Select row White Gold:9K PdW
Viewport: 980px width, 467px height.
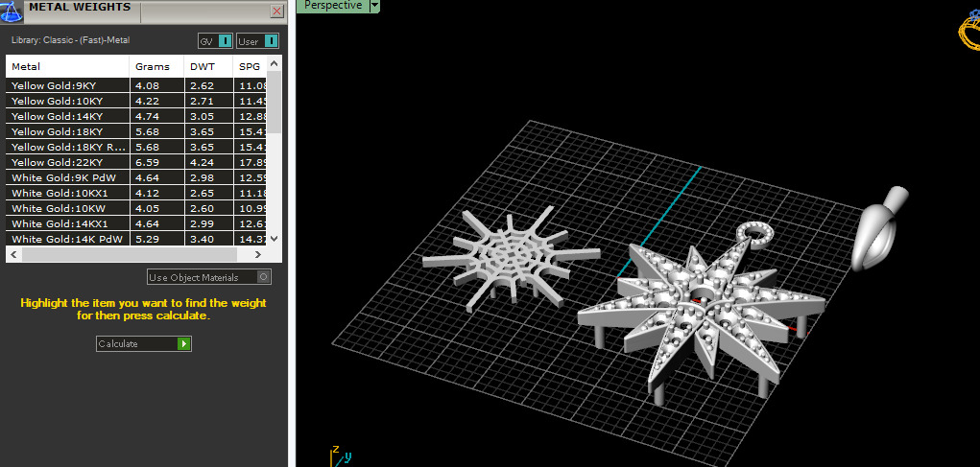point(136,178)
